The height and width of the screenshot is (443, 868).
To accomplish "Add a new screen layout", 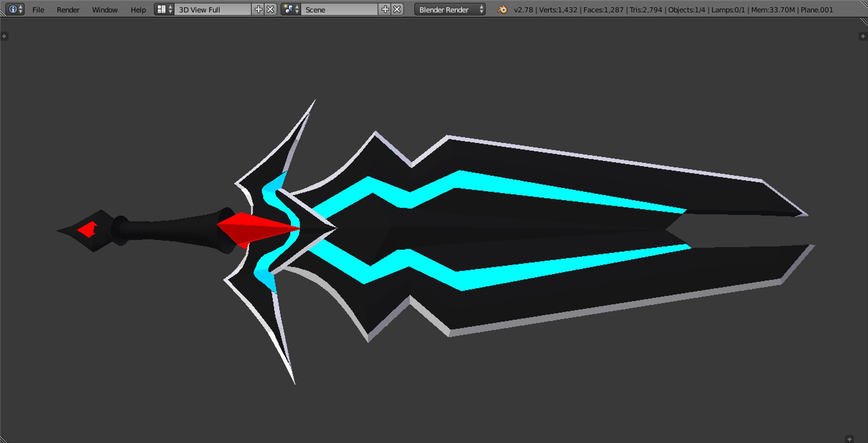I will [x=258, y=9].
